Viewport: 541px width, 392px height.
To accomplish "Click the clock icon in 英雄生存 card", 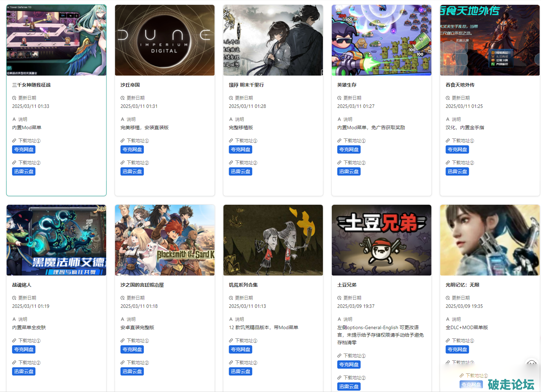I will [x=339, y=98].
